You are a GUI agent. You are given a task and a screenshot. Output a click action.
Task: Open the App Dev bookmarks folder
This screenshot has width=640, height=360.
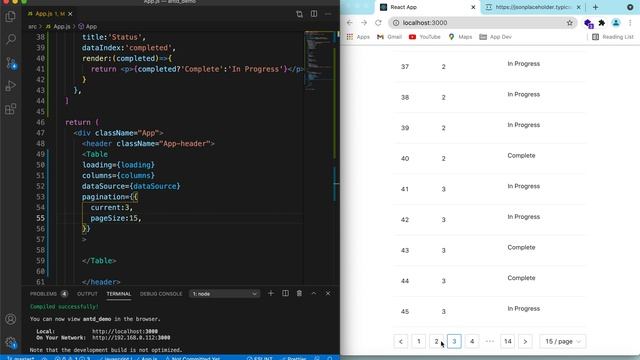(496, 37)
